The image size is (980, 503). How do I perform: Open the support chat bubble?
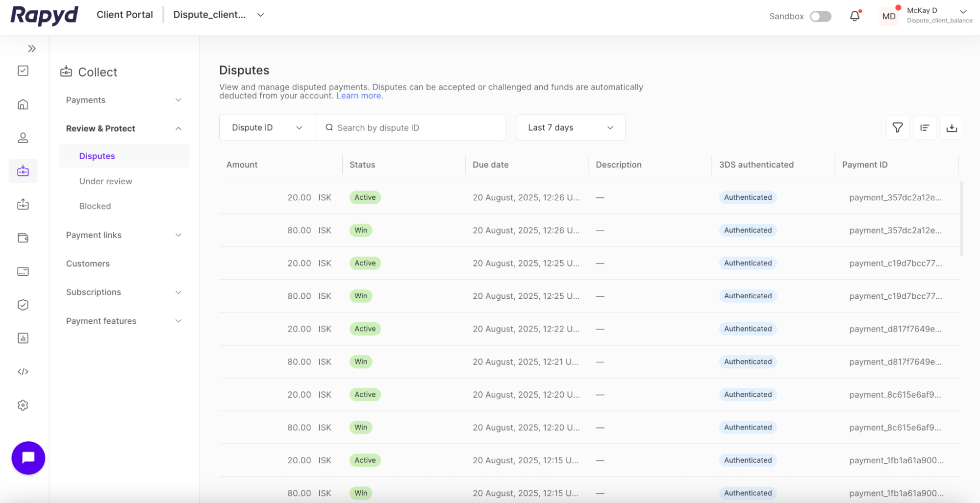[x=28, y=457]
